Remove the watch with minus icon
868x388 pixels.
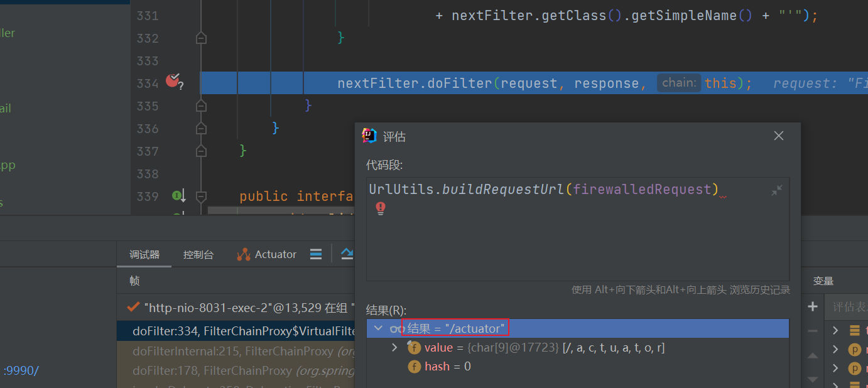813,330
